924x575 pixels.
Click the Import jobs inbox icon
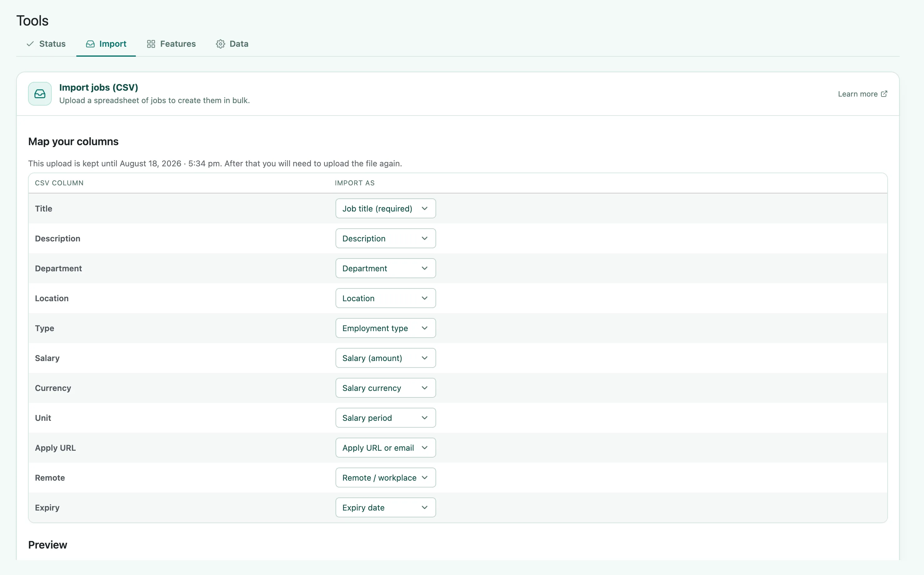coord(40,93)
